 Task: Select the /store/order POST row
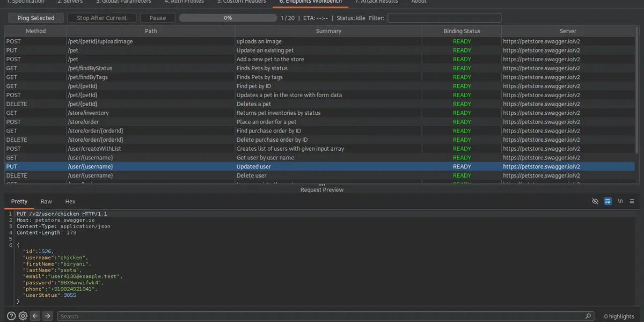click(320, 122)
